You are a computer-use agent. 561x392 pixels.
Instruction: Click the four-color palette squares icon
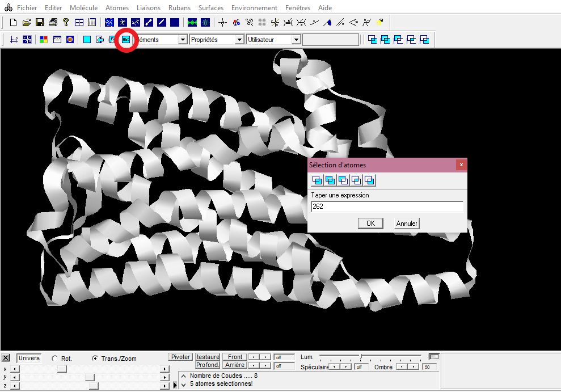coord(44,40)
